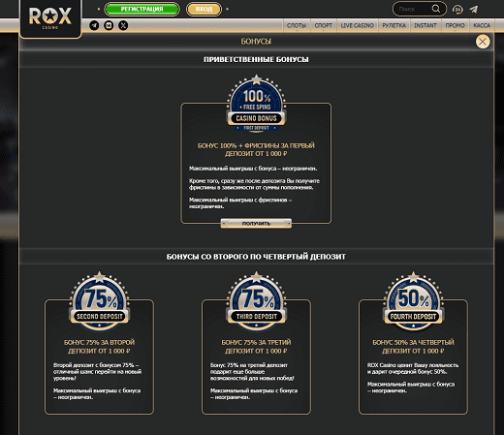
Task: Click the Приветственные бонусы heading
Action: coord(256,59)
